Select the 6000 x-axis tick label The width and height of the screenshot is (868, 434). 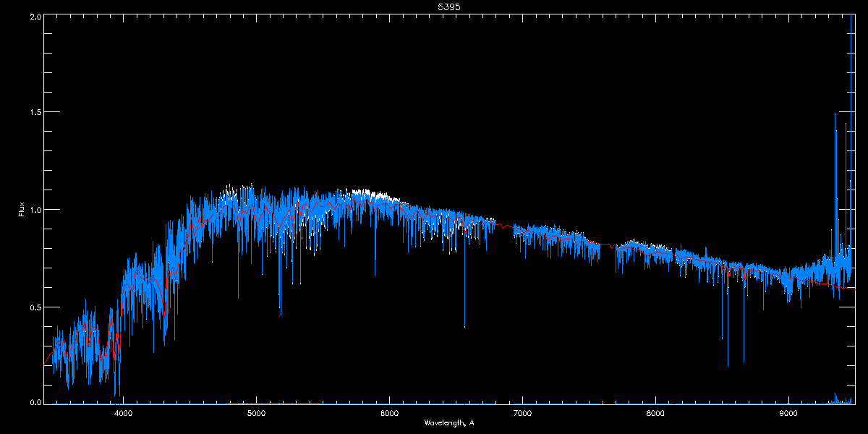[389, 413]
